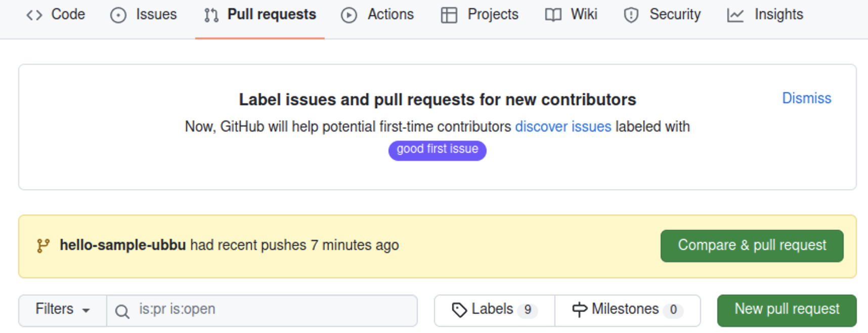Open the Filters dropdown
This screenshot has height=333, width=868.
pyautogui.click(x=62, y=309)
